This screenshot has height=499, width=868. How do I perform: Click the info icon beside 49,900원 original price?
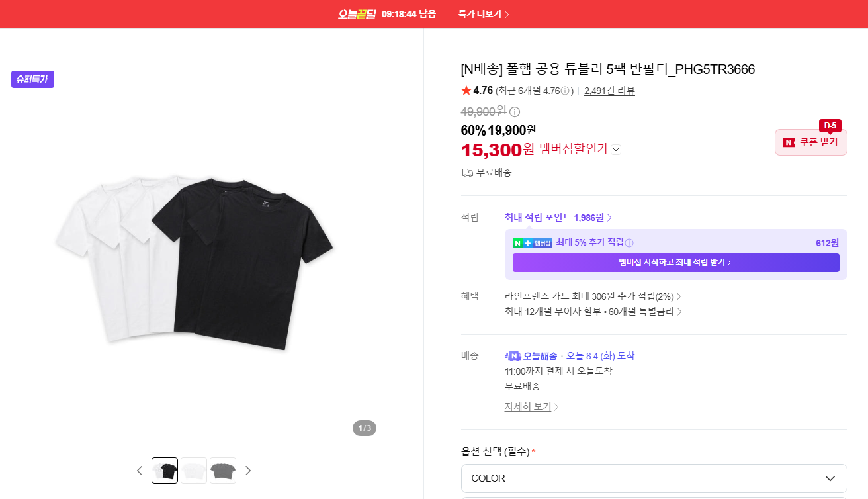pos(515,112)
